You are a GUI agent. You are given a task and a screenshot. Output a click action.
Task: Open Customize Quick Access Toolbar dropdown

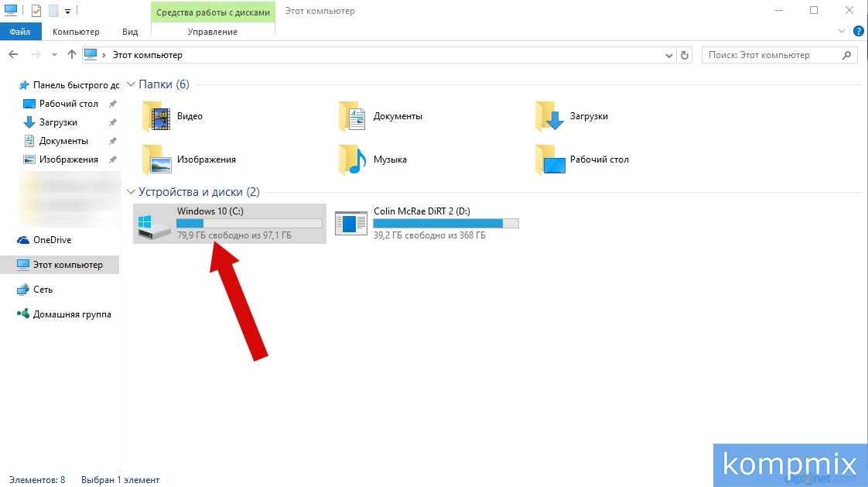click(x=67, y=11)
